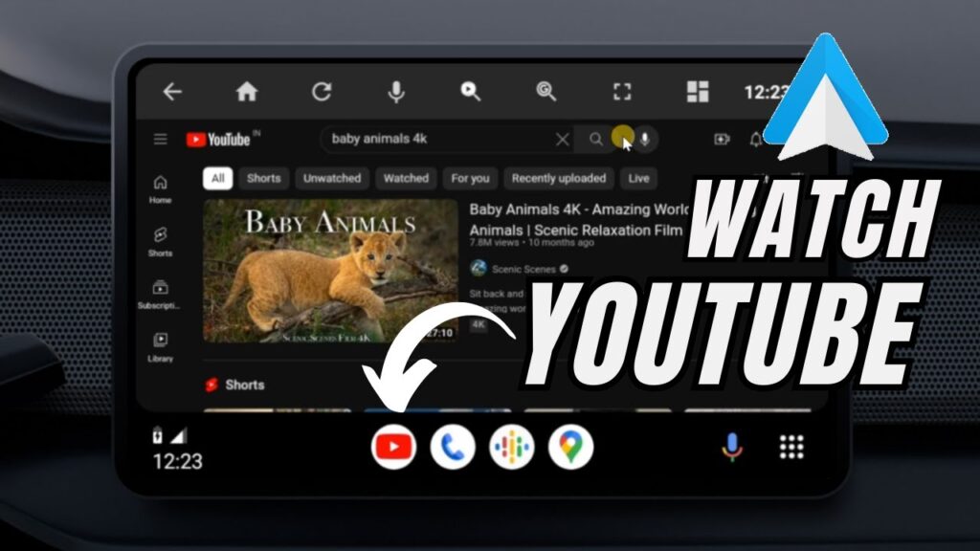Toggle the Watched filter chip
The height and width of the screenshot is (551, 980).
click(406, 179)
